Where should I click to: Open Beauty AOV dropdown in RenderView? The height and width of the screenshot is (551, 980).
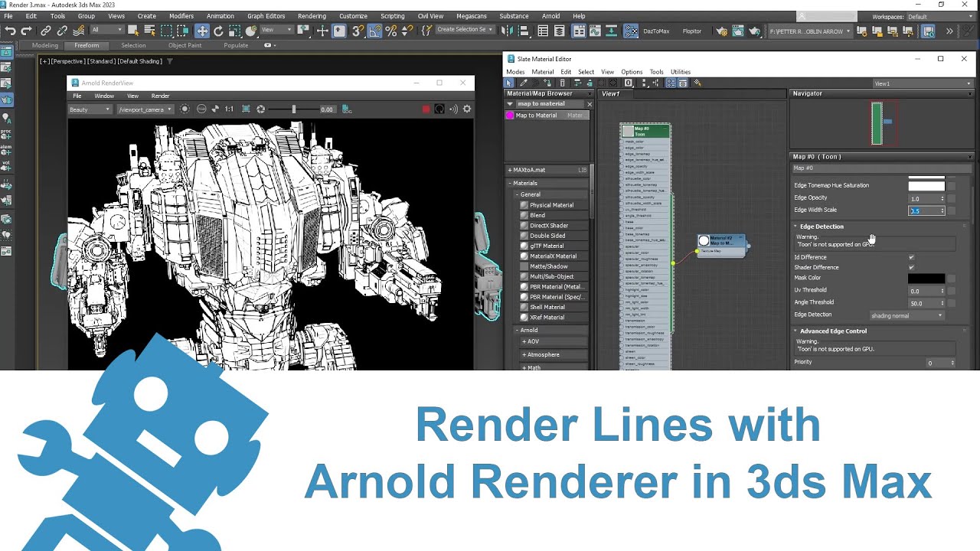click(90, 109)
